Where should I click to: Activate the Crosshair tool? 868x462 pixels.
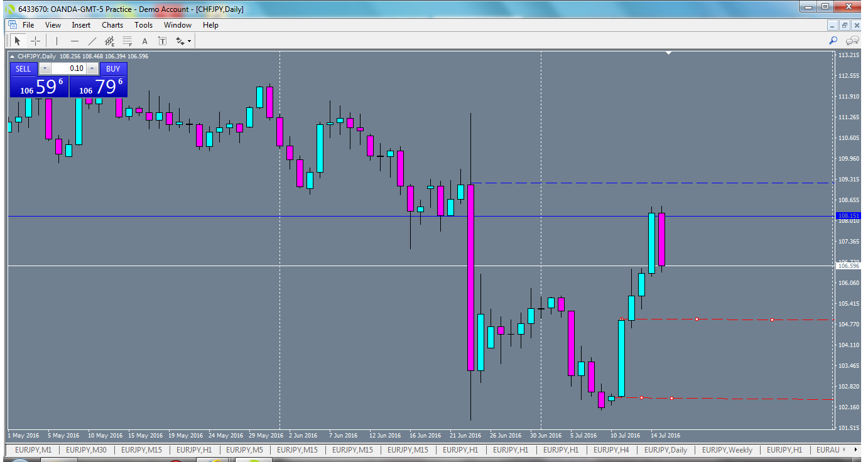tap(35, 40)
